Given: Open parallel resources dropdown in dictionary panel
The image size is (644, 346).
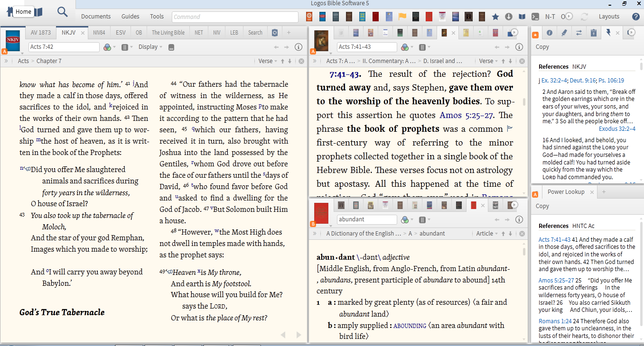Looking at the screenshot, I should (x=424, y=219).
